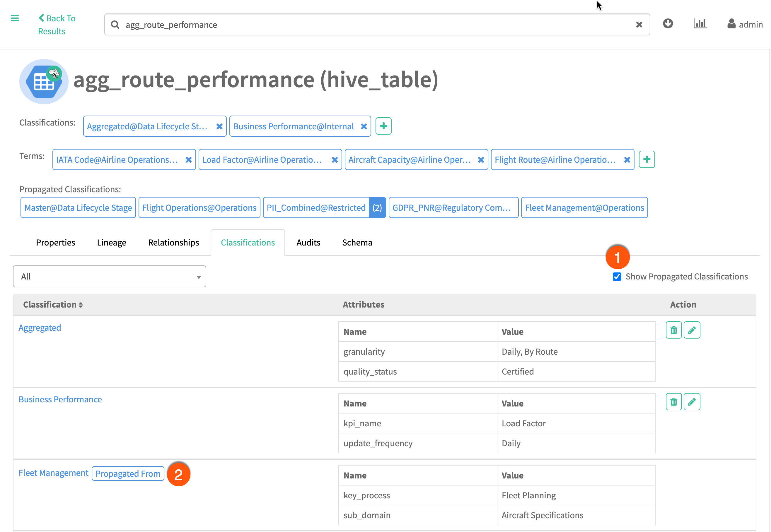Edit the Business Performance classification via pencil icon
This screenshot has width=771, height=532.
coord(692,402)
